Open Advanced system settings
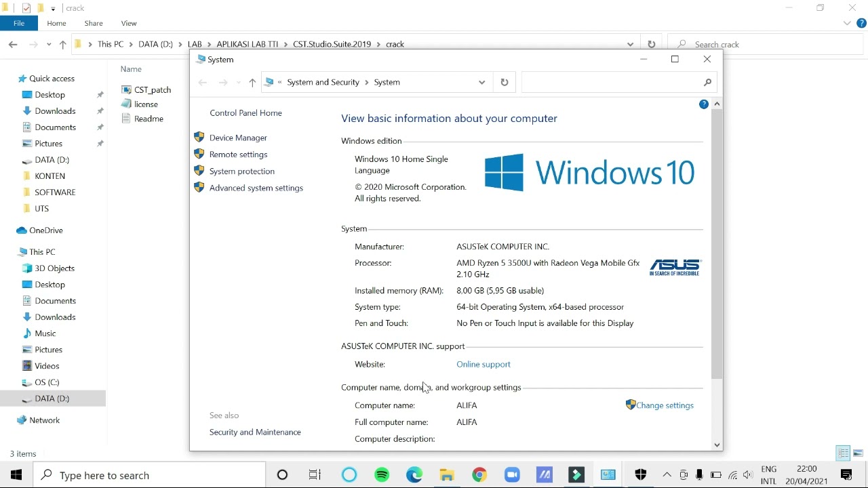The width and height of the screenshot is (868, 488). click(x=256, y=188)
